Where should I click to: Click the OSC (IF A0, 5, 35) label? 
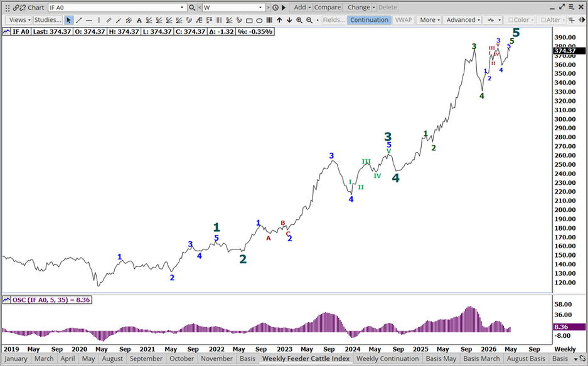coord(51,300)
